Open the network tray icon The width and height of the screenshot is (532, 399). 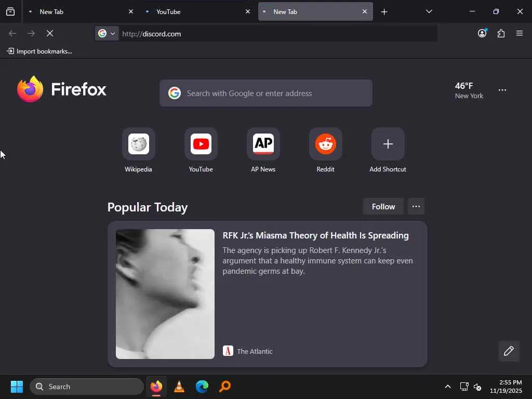[x=464, y=387]
